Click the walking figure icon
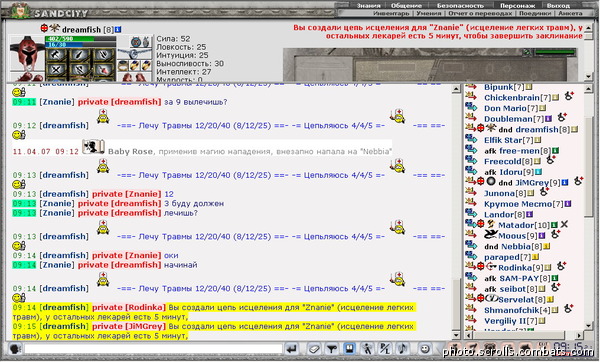The width and height of the screenshot is (600, 362). [x=367, y=349]
